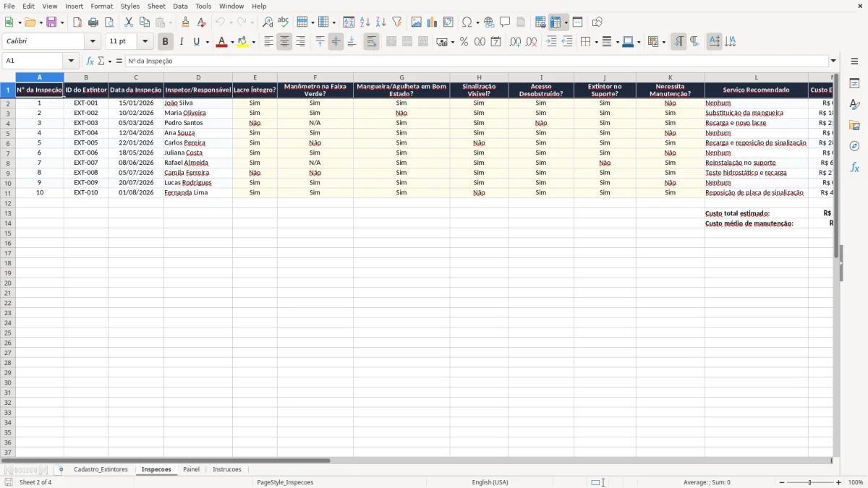
Task: Run the spelling check
Action: [x=284, y=22]
